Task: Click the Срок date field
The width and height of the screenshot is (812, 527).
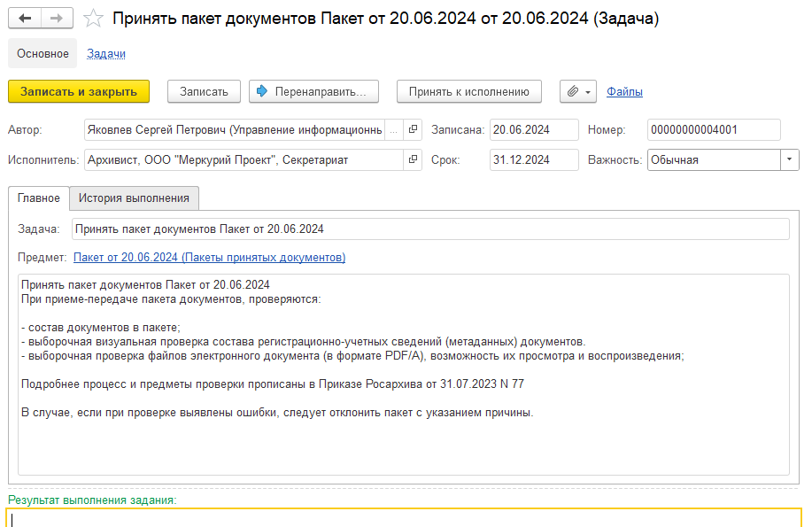Action: pos(534,159)
